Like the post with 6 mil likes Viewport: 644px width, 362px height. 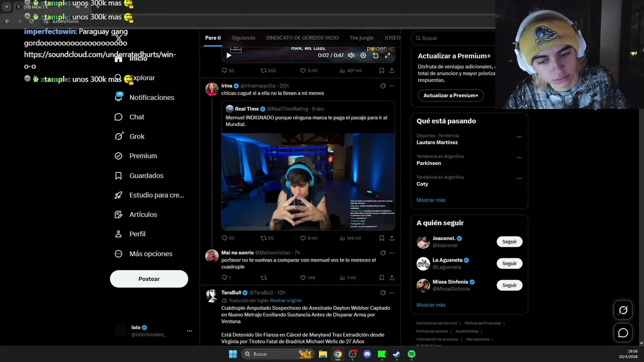308,70
